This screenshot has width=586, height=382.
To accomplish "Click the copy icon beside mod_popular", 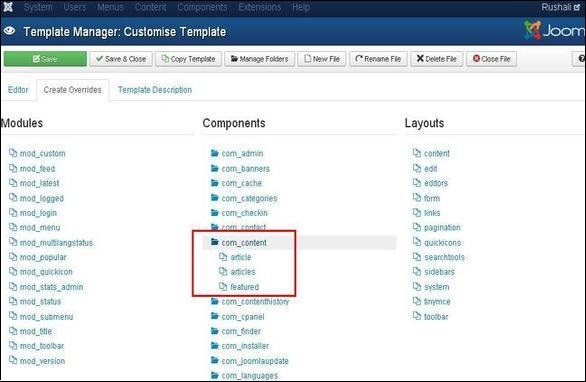I will click(x=13, y=257).
